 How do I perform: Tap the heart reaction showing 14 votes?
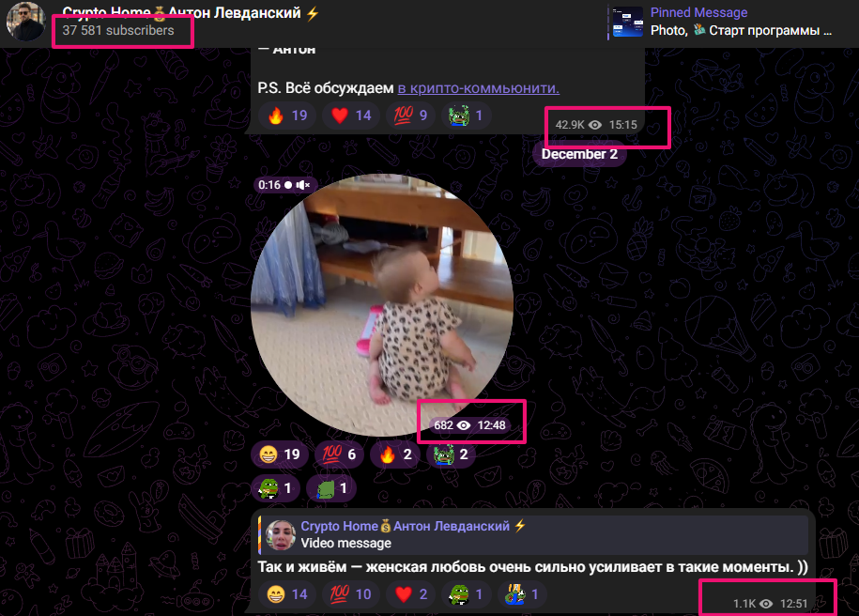click(x=348, y=115)
